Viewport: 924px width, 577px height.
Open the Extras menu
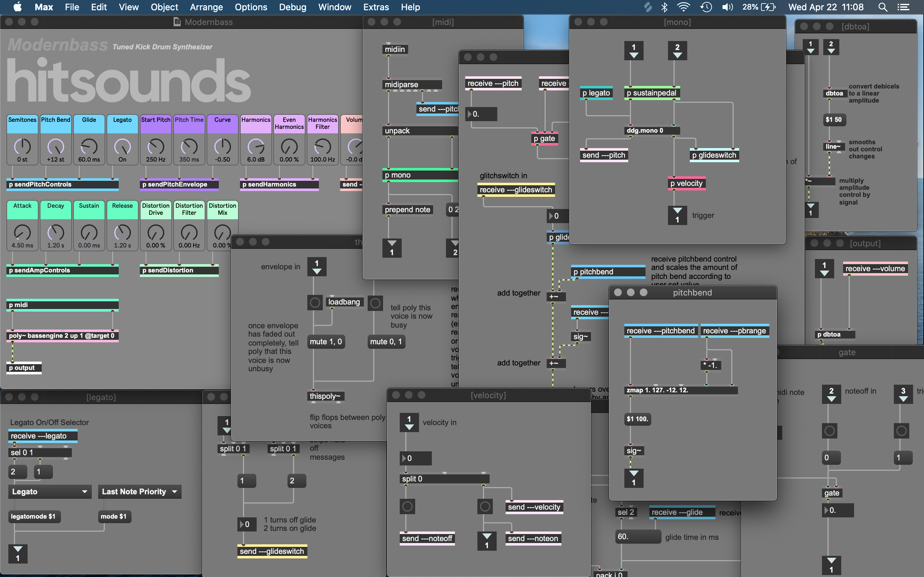tap(376, 7)
